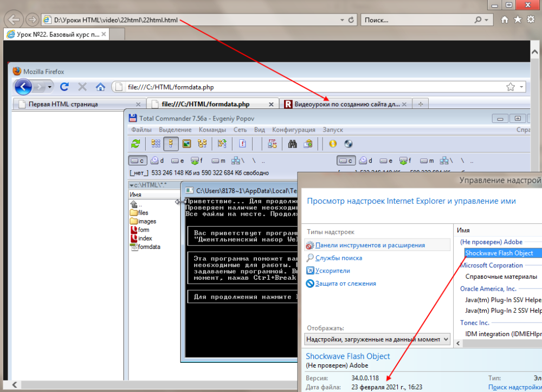Image resolution: width=542 pixels, height=392 pixels.
Task: Open Firefox history dropdown next to forward
Action: (x=50, y=87)
